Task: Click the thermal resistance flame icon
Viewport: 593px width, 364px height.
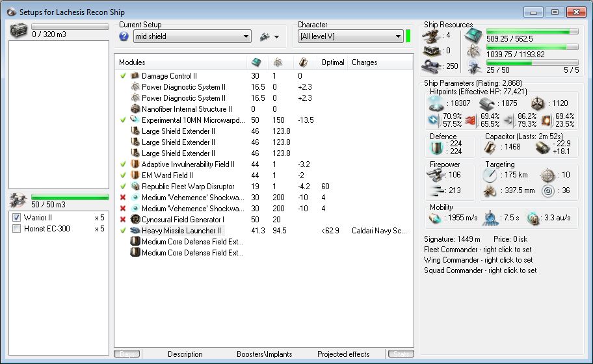Action: coord(471,120)
